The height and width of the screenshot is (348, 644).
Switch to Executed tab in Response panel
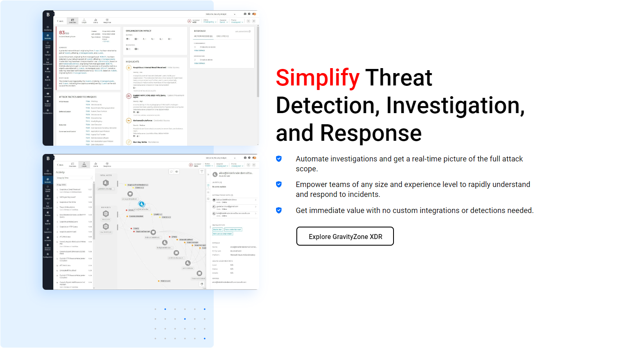[223, 36]
